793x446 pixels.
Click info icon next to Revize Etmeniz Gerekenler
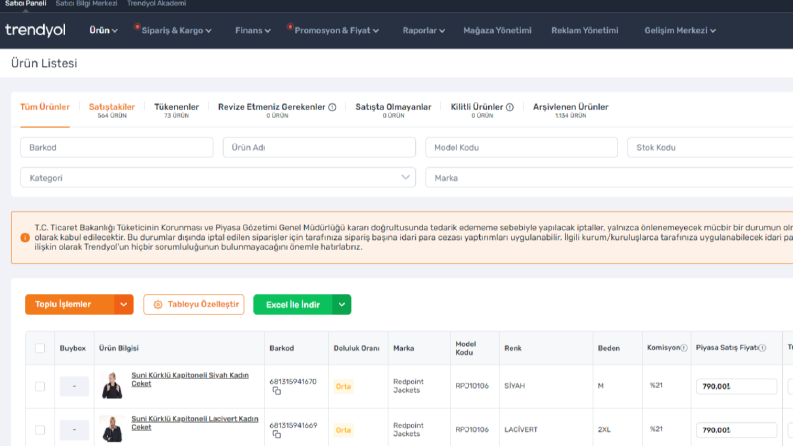332,107
